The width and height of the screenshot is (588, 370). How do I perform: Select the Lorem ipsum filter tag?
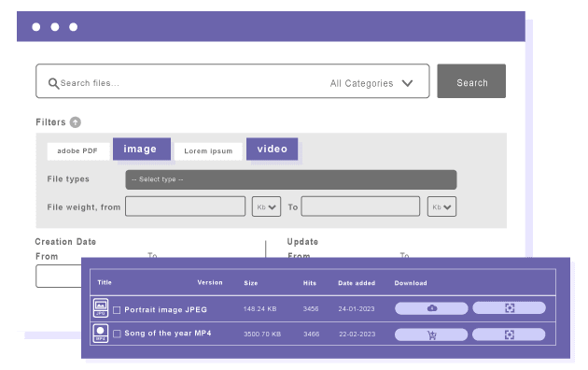(x=208, y=151)
